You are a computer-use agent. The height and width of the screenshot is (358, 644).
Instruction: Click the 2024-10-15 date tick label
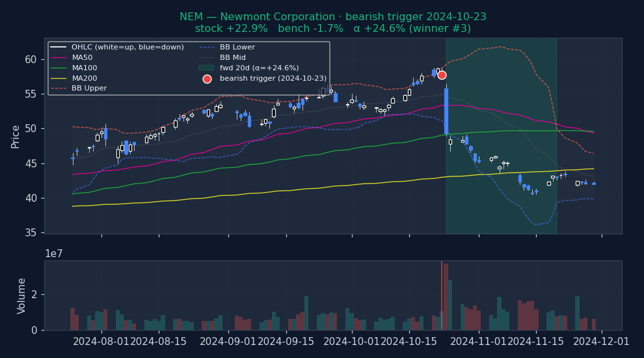[409, 342]
